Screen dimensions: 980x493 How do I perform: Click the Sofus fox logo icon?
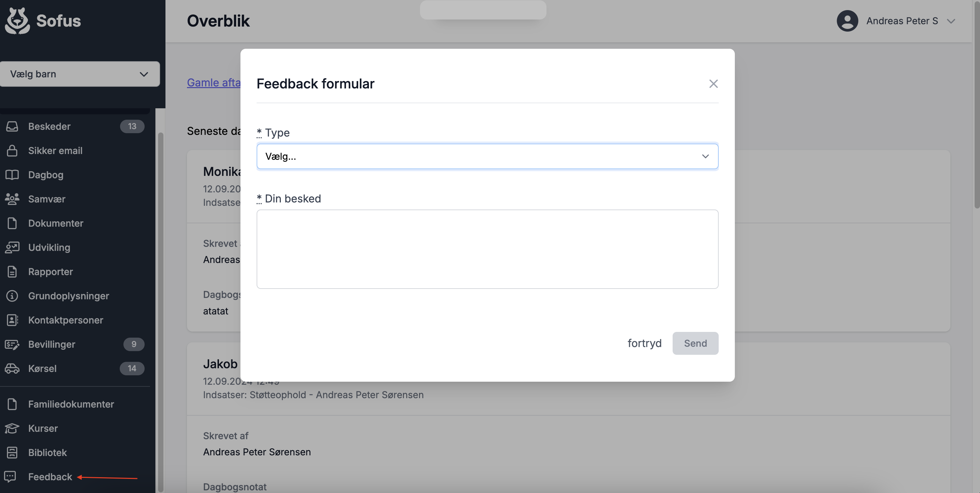pyautogui.click(x=17, y=21)
